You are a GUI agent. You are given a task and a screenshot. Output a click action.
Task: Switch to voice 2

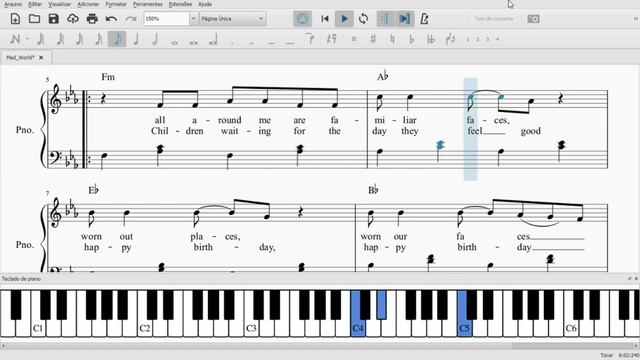click(478, 39)
